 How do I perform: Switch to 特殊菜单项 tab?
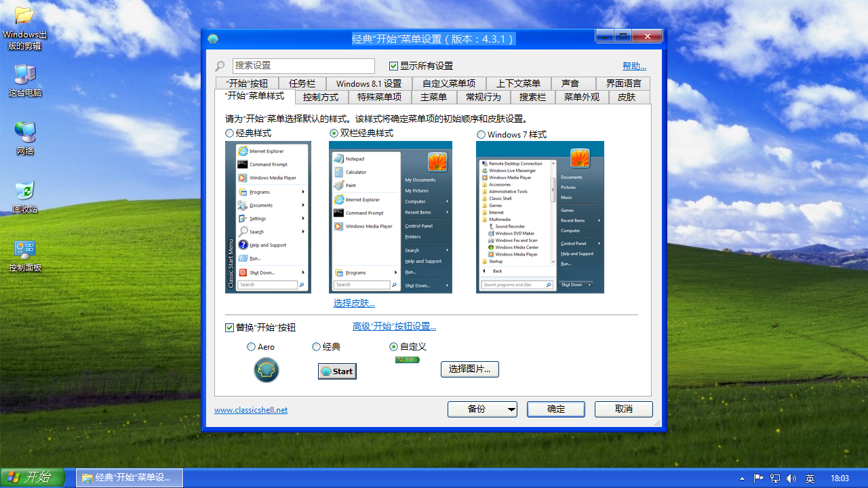380,97
